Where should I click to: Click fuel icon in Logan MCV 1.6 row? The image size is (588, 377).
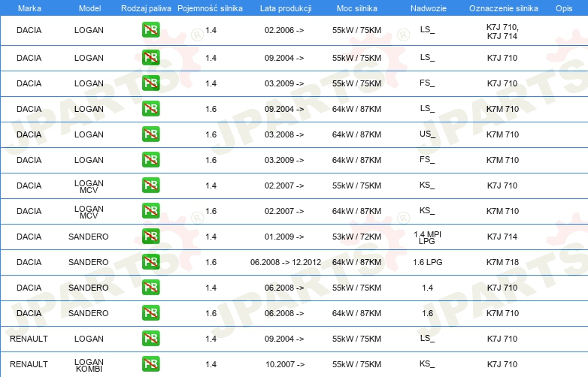click(x=150, y=211)
